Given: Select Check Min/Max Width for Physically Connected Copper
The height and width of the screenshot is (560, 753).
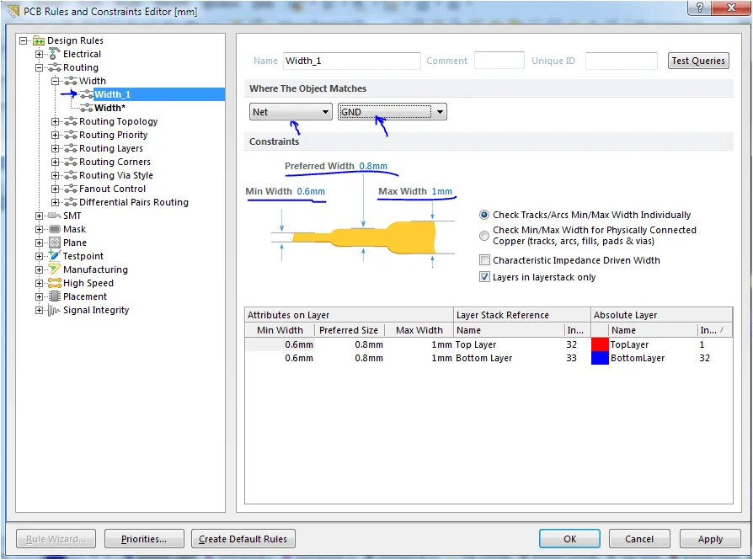Looking at the screenshot, I should point(484,236).
